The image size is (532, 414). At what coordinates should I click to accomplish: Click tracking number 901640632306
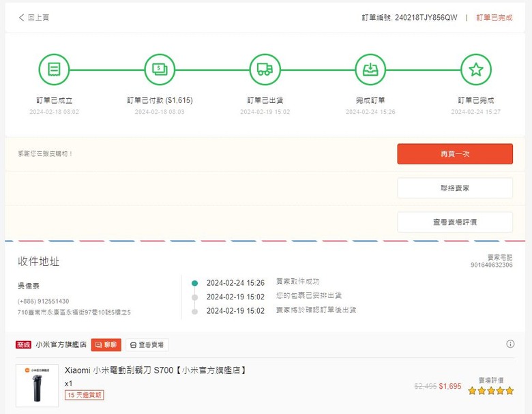click(491, 265)
